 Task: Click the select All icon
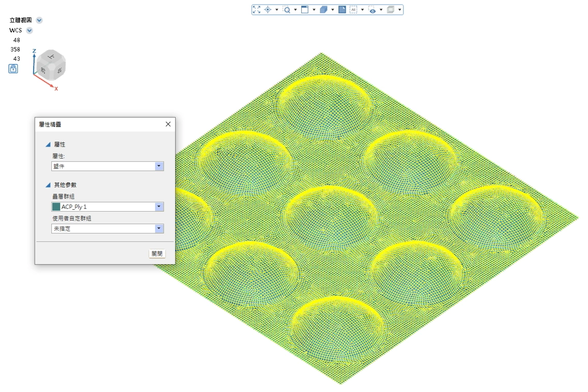[353, 10]
